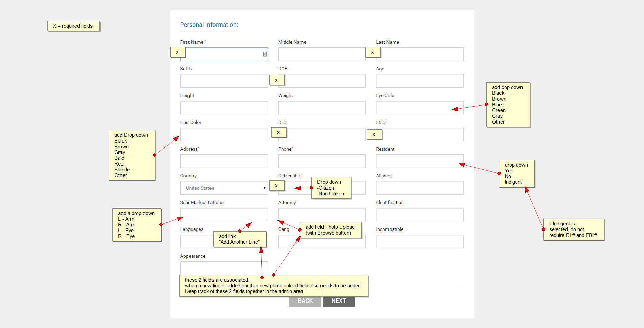The height and width of the screenshot is (328, 644).
Task: Click the BACK button
Action: point(305,301)
